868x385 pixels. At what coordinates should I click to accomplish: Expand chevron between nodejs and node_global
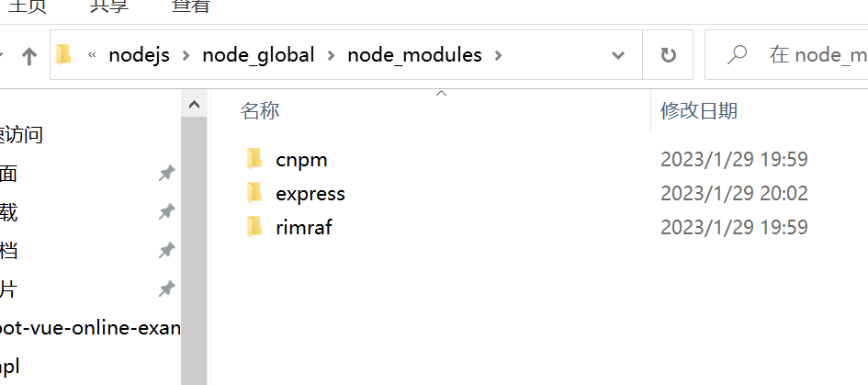point(186,55)
